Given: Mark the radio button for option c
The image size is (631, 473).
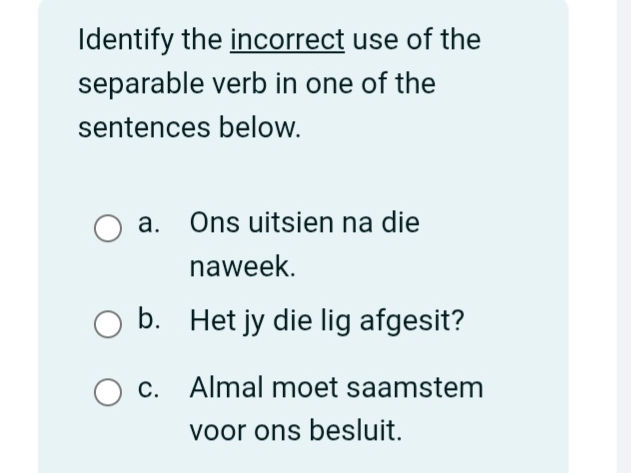Looking at the screenshot, I should pos(108,391).
